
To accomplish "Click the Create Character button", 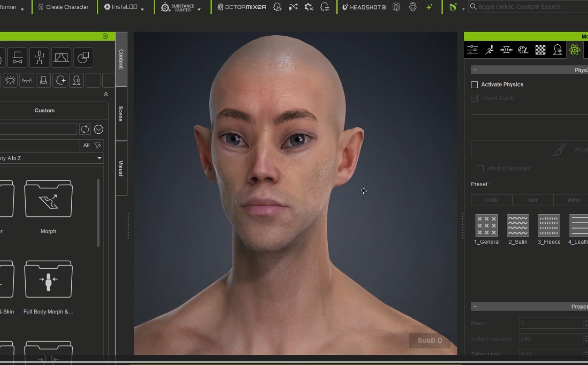I will point(63,7).
